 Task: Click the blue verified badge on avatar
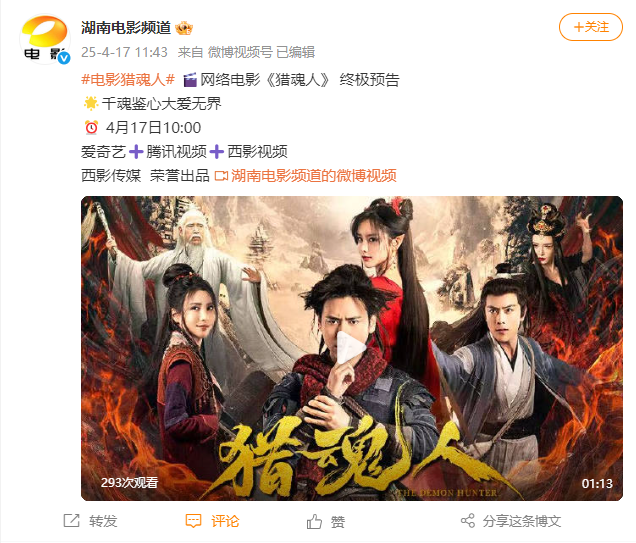click(x=64, y=59)
